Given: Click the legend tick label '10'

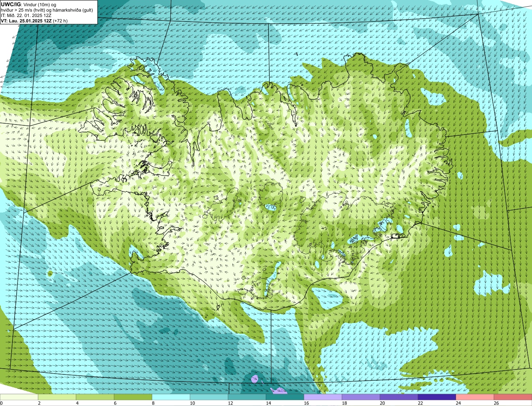Looking at the screenshot, I should 192,403.
